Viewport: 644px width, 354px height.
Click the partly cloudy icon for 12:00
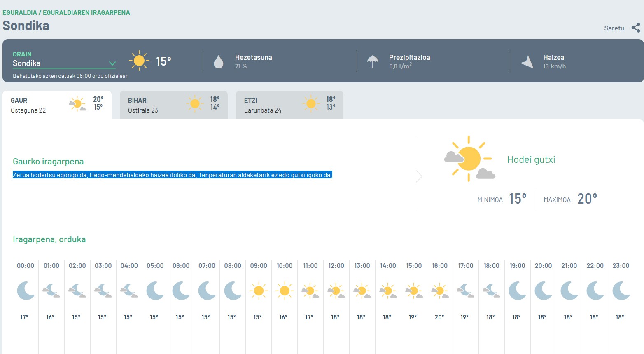[336, 291]
